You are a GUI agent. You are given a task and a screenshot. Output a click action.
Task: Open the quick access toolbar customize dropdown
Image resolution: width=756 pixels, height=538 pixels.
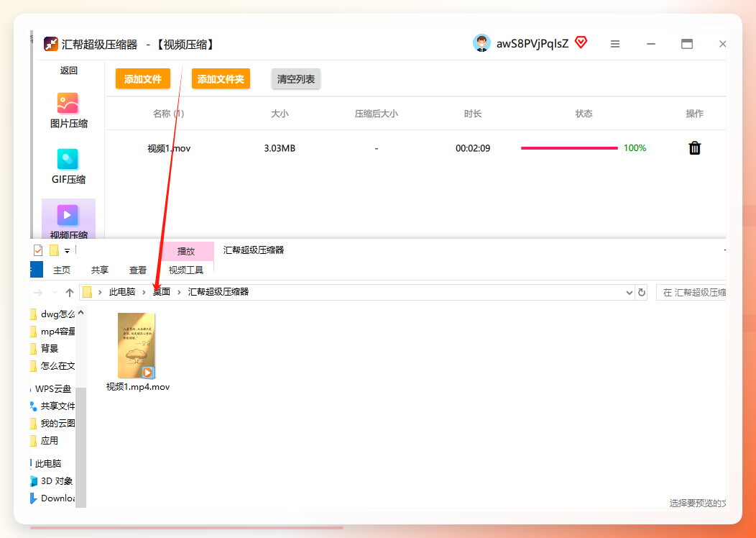click(67, 251)
